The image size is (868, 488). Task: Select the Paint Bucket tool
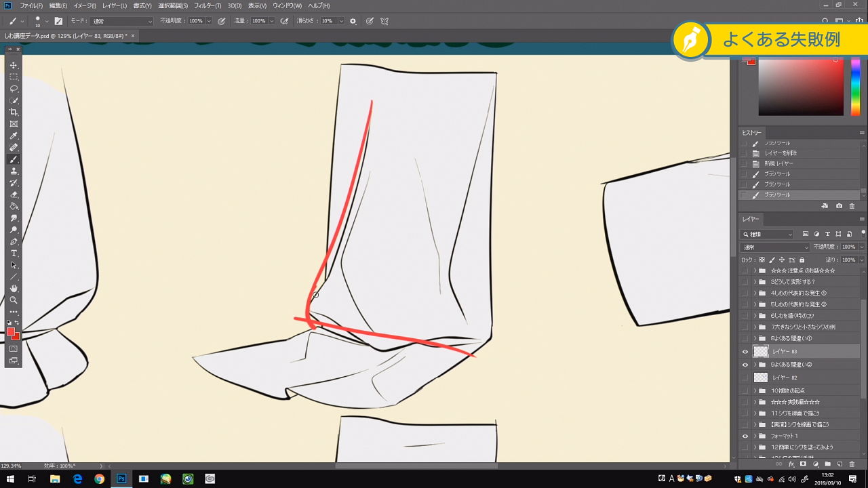(x=14, y=206)
